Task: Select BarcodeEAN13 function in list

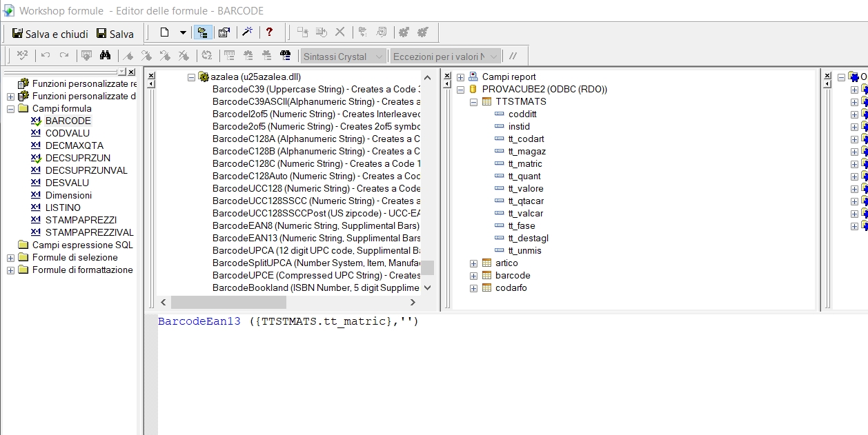Action: click(316, 238)
